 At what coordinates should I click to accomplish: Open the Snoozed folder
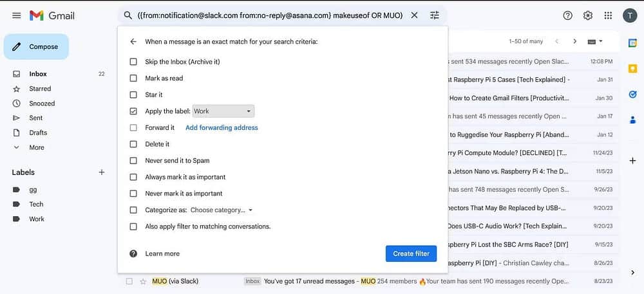pyautogui.click(x=42, y=104)
